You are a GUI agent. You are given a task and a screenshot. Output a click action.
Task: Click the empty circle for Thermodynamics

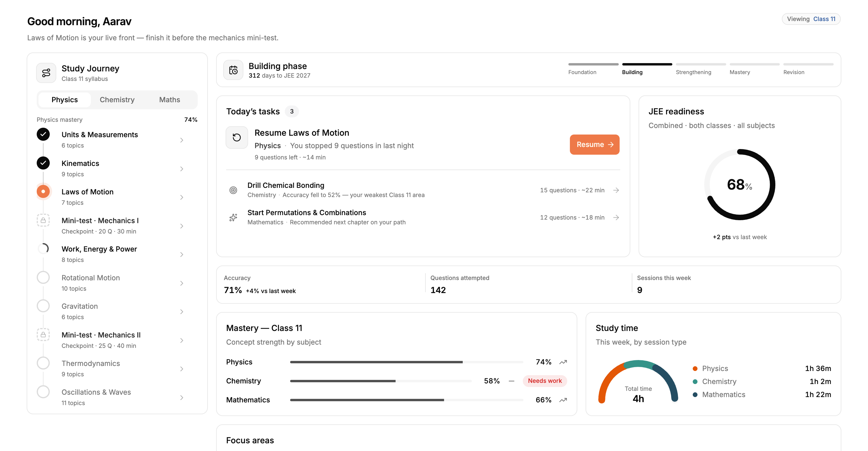pyautogui.click(x=43, y=363)
